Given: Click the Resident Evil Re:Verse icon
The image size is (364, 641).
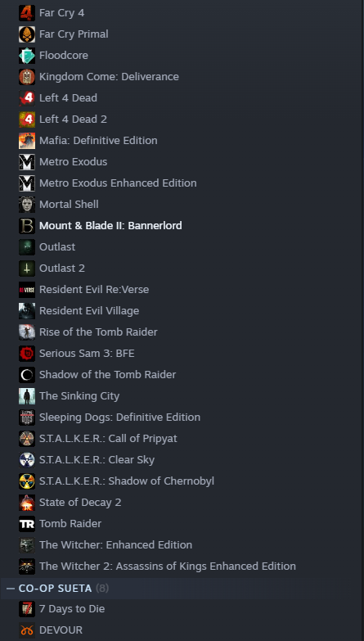Looking at the screenshot, I should click(27, 289).
